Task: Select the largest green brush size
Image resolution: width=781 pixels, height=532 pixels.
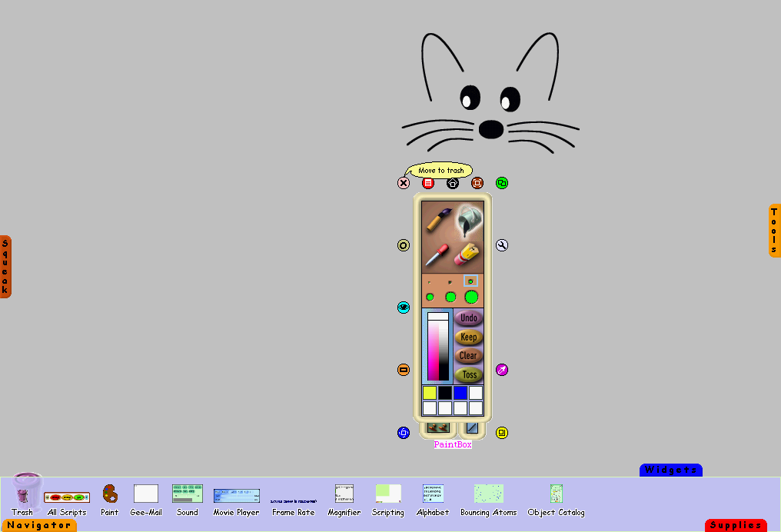Action: 471,297
